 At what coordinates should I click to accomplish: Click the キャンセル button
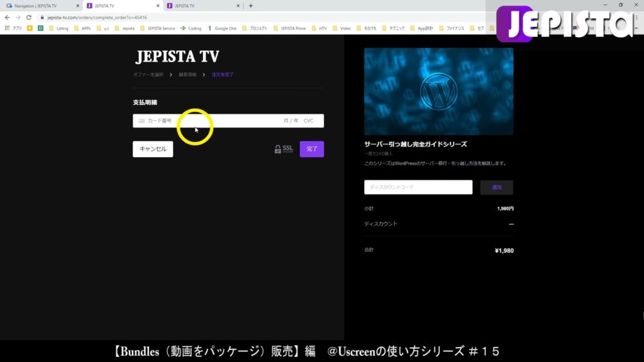[153, 149]
